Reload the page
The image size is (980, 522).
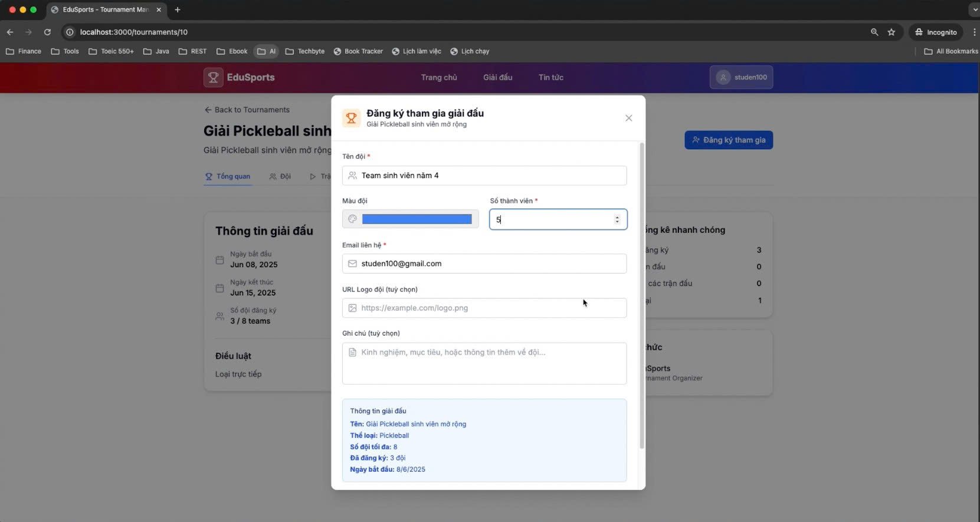(47, 32)
